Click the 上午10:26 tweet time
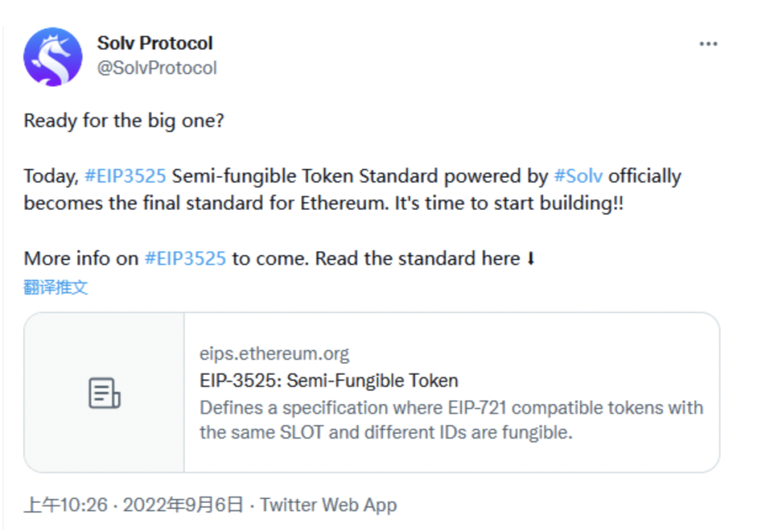 [65, 504]
